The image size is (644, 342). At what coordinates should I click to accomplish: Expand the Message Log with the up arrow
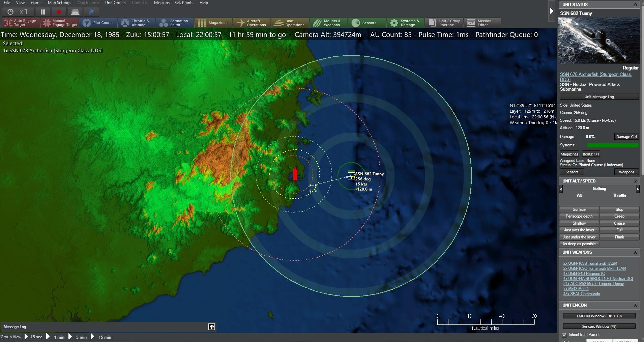click(212, 327)
